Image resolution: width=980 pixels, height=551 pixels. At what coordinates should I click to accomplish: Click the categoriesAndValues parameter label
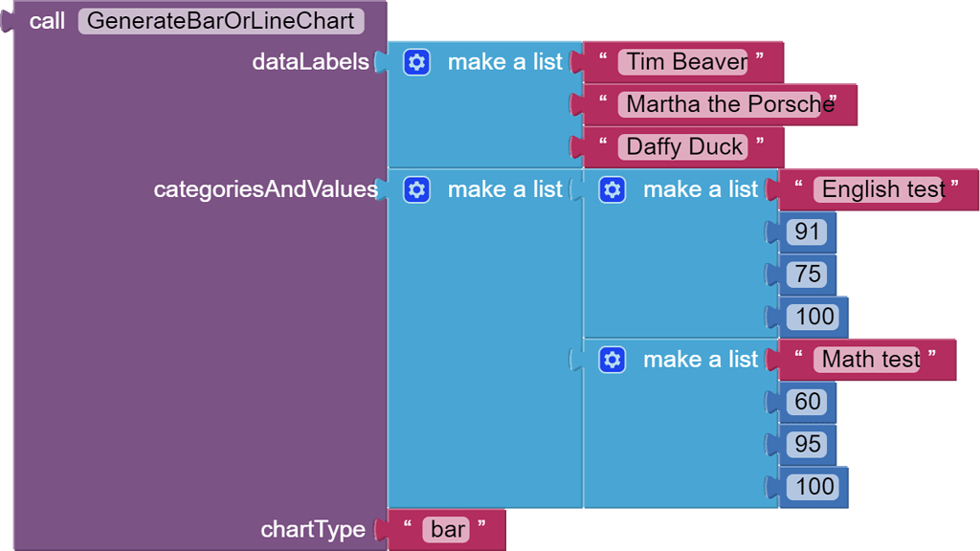click(263, 189)
